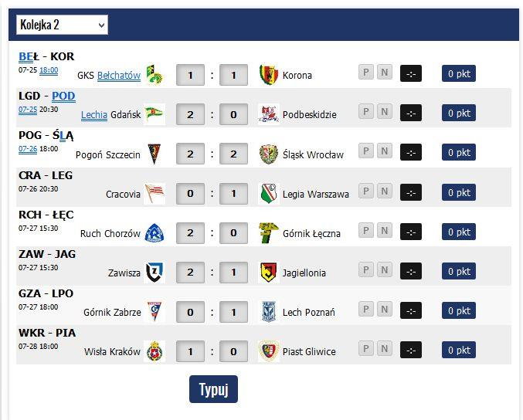Image resolution: width=523 pixels, height=420 pixels.
Task: Toggle the P option for Bełchatów–Korona match
Action: tap(366, 73)
